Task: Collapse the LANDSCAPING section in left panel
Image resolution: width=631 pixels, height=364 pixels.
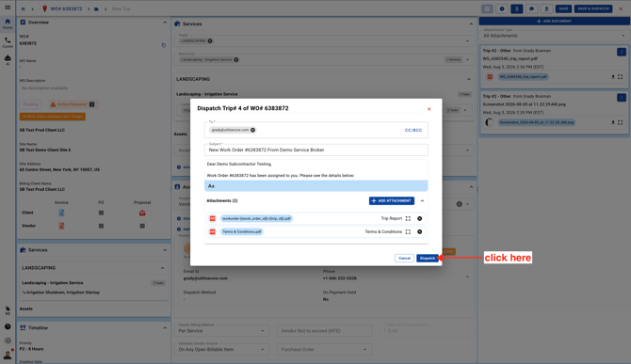Action: [x=162, y=268]
